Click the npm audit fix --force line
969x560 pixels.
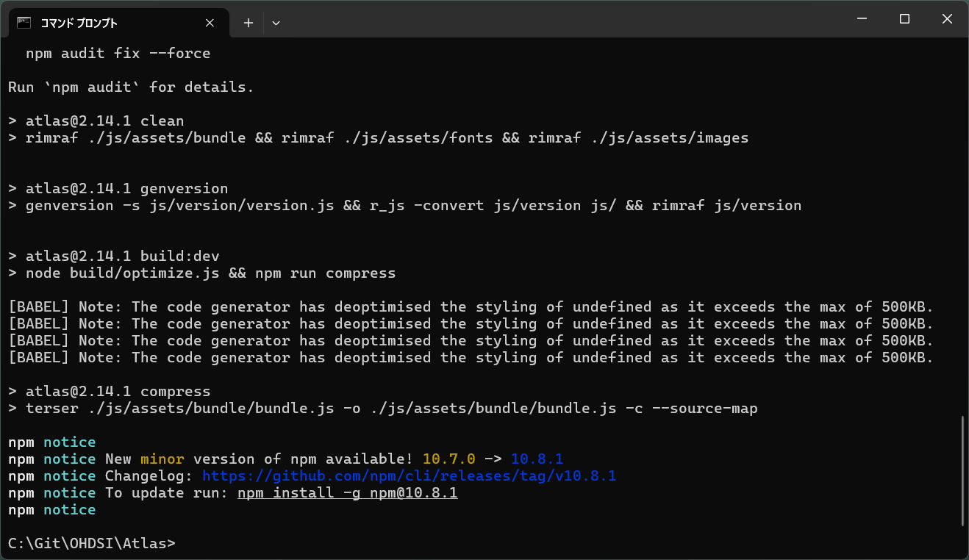118,54
